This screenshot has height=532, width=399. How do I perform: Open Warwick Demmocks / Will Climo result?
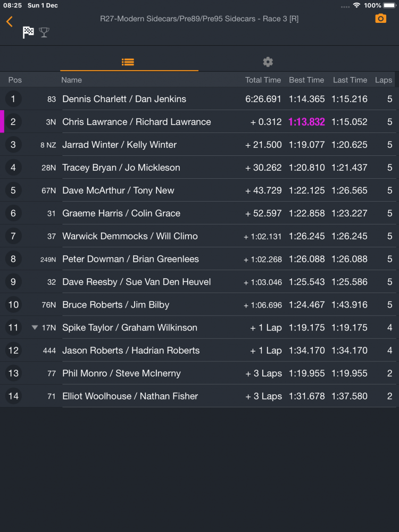click(199, 236)
